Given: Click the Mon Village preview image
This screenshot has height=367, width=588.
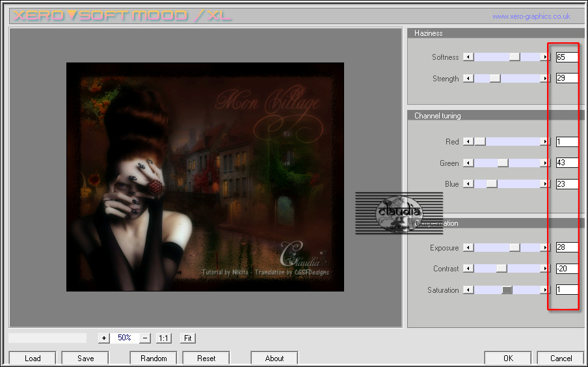Looking at the screenshot, I should tap(205, 177).
